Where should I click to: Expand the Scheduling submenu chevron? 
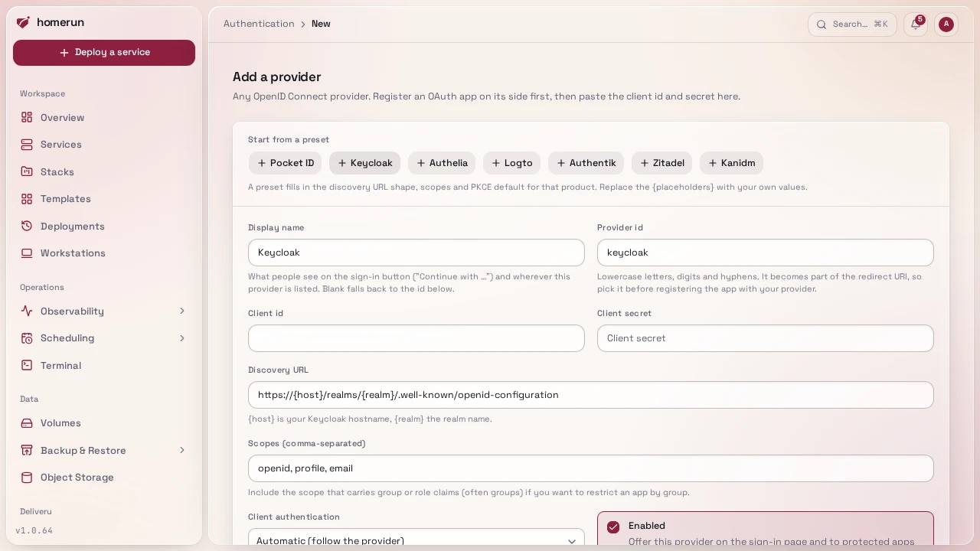(x=182, y=337)
